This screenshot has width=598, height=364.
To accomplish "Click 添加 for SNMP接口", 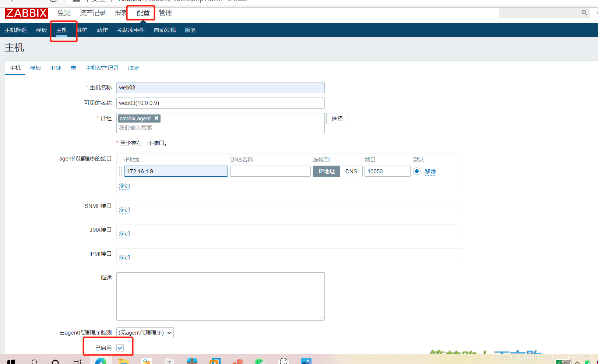I will click(124, 209).
